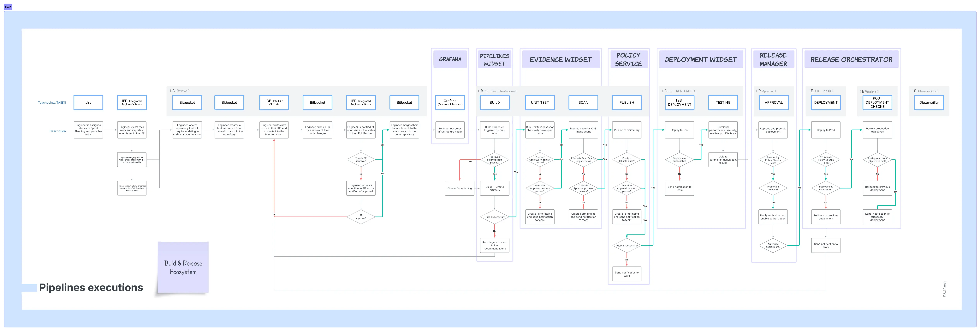Select 'Execute security, OSS, image scans' box

(583, 130)
